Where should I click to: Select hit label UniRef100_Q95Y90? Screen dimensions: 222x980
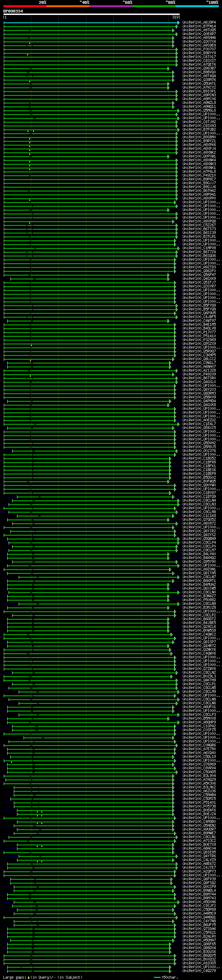199,562
